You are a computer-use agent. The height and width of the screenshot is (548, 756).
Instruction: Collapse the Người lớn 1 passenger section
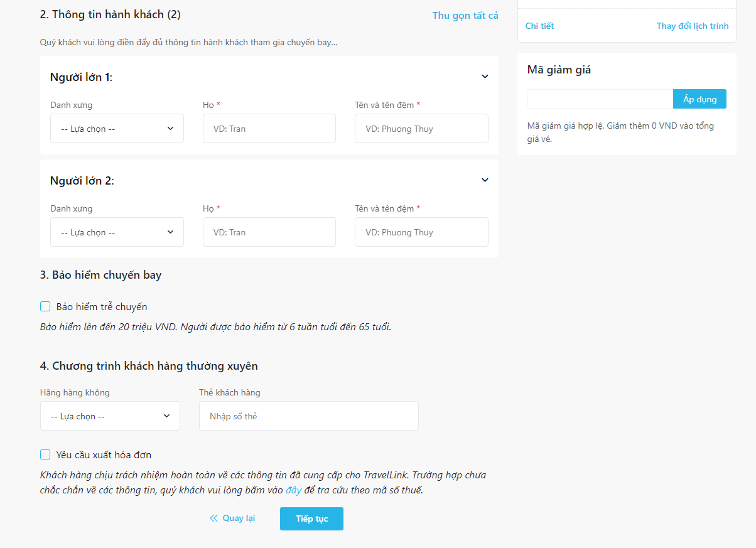485,77
